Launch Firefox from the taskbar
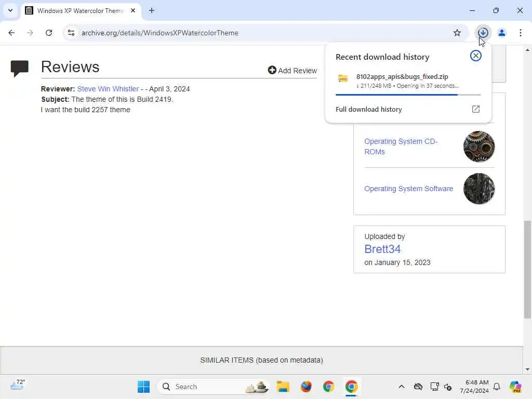Viewport: 532px width, 399px height. click(x=305, y=387)
